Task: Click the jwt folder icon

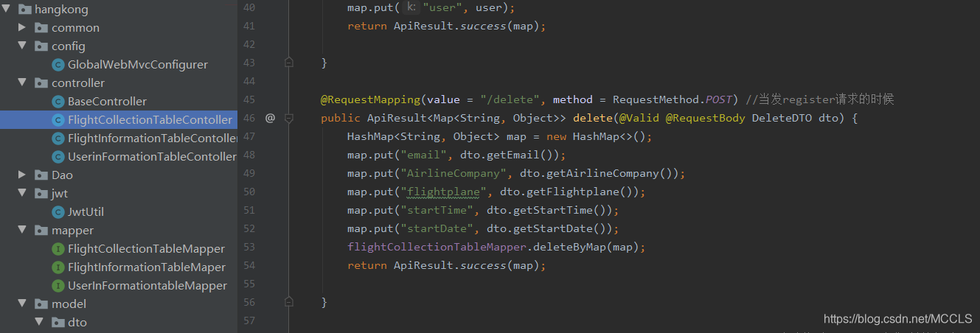Action: 41,194
